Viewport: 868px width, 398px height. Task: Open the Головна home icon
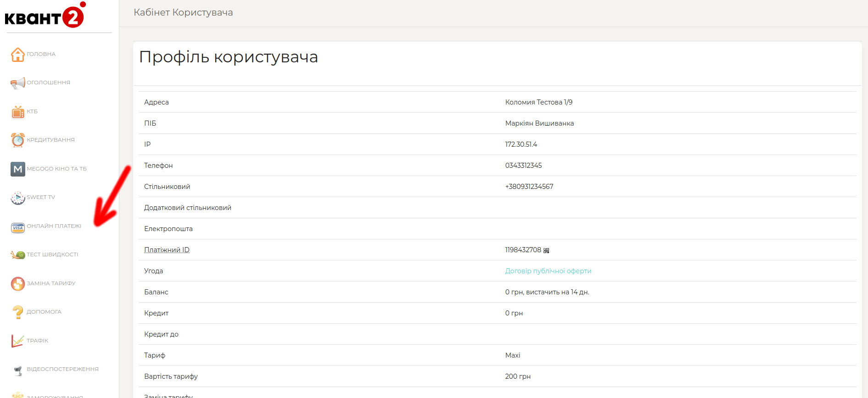click(x=17, y=55)
